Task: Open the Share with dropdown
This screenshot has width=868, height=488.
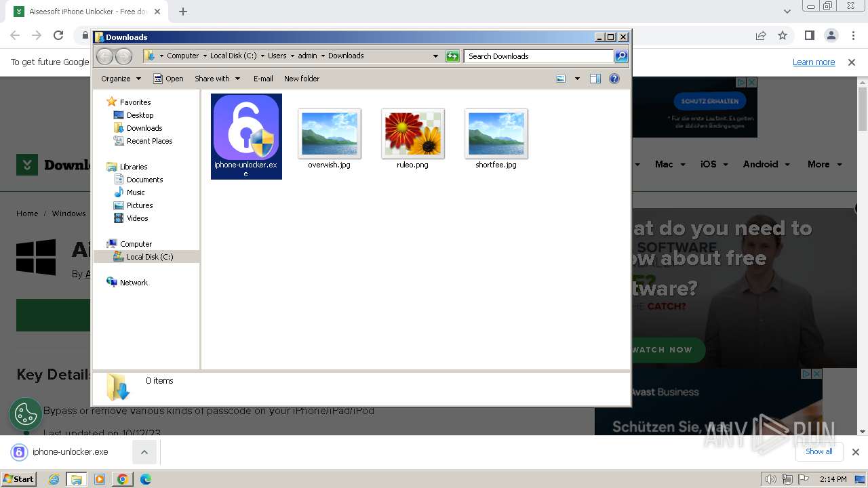Action: point(217,79)
